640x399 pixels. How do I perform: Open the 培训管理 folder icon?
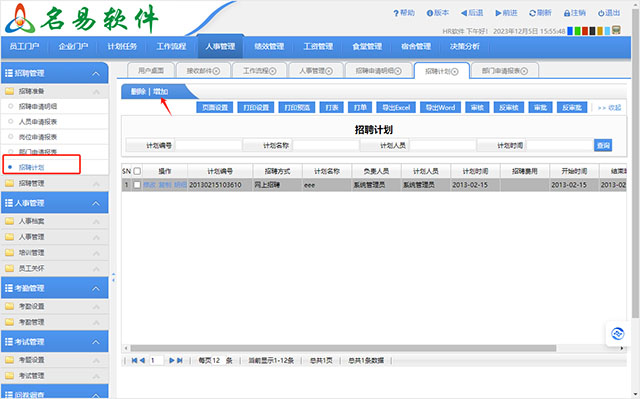pyautogui.click(x=9, y=253)
